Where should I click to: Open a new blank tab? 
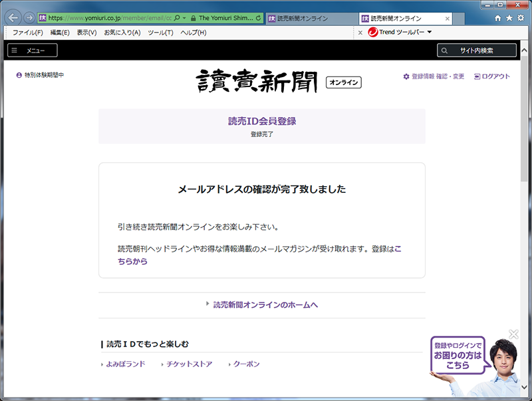point(459,19)
